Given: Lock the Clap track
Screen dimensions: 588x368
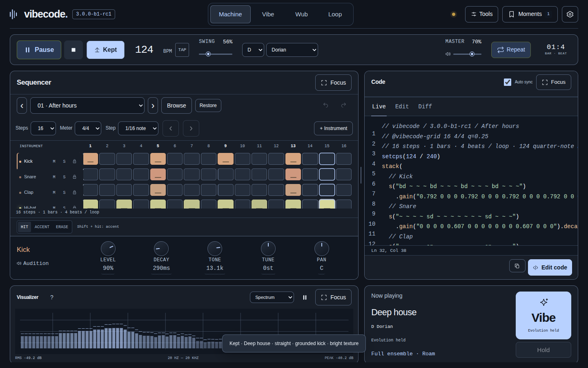Looking at the screenshot, I should point(74,193).
